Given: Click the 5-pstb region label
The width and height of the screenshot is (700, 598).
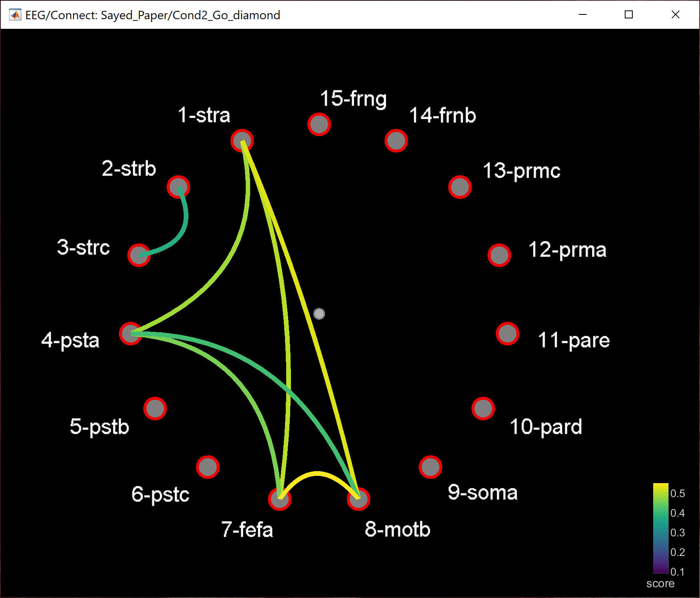Looking at the screenshot, I should click(99, 427).
